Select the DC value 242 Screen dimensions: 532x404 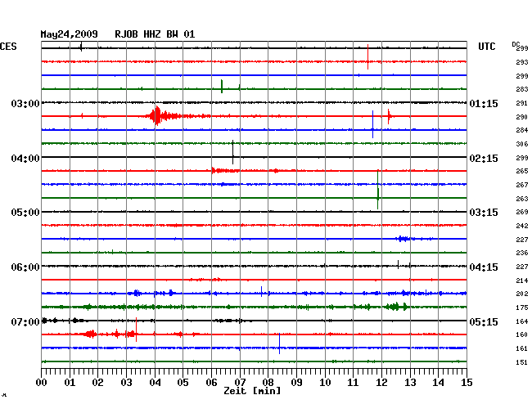[522, 226]
